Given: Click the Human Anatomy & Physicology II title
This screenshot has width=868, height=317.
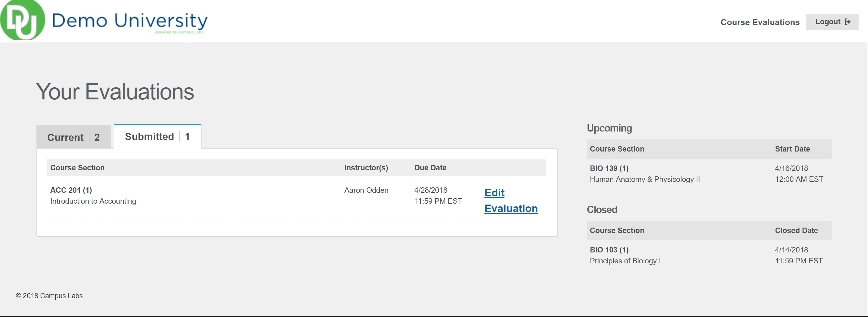Looking at the screenshot, I should pos(644,179).
